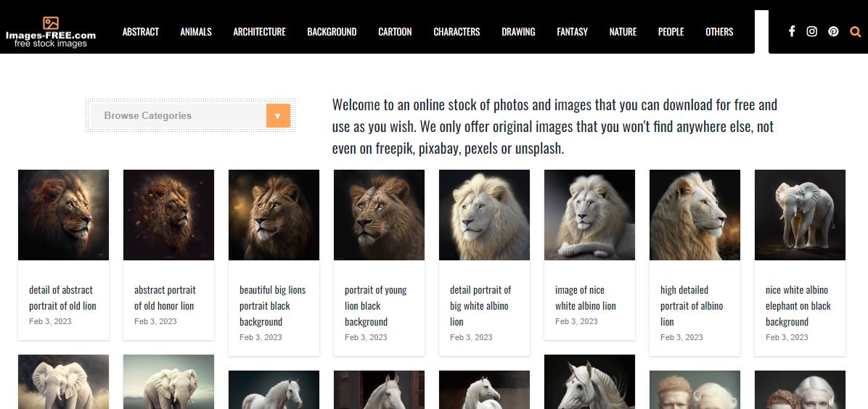Image resolution: width=868 pixels, height=409 pixels.
Task: Click the abstract old lion portrait thumbnail
Action: 64,215
